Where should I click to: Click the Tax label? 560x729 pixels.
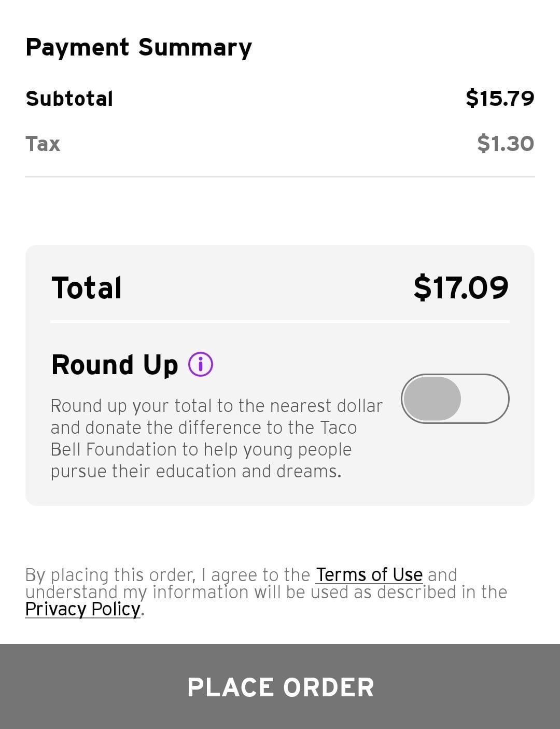[43, 144]
